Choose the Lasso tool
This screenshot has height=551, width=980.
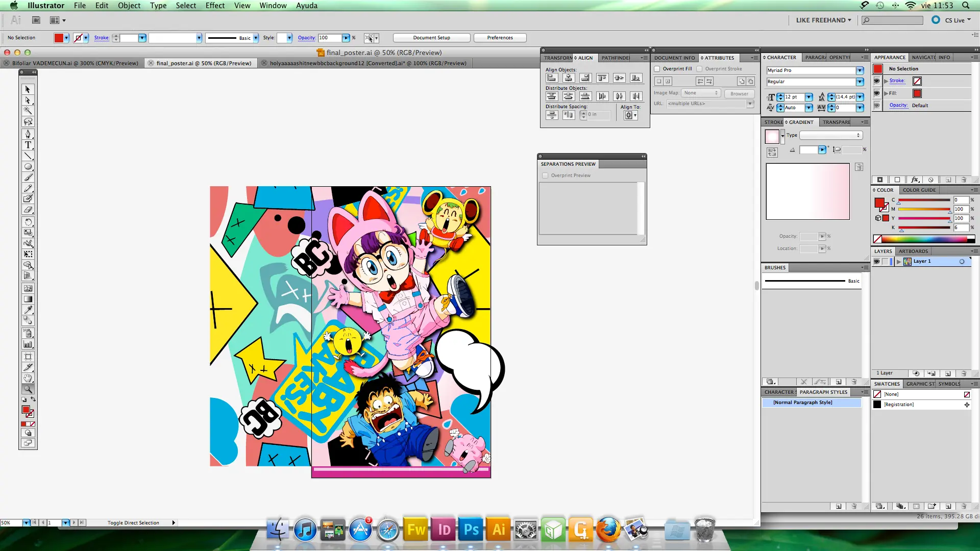(x=28, y=121)
